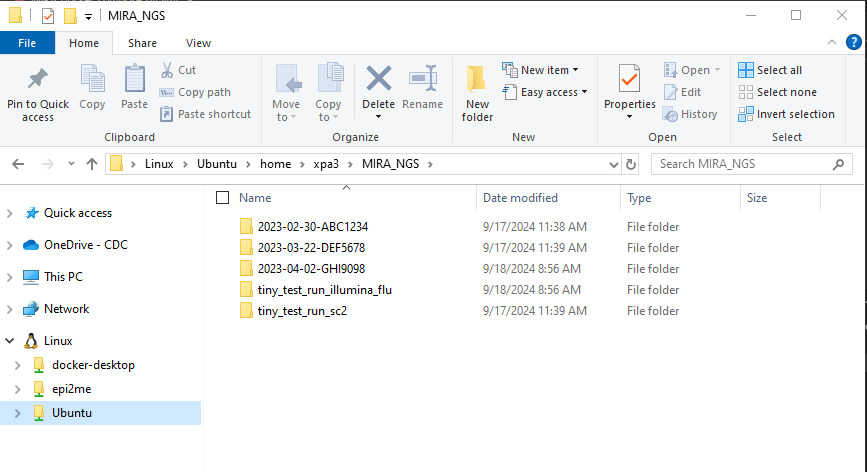Open the File menu
This screenshot has height=472, width=867.
[27, 43]
